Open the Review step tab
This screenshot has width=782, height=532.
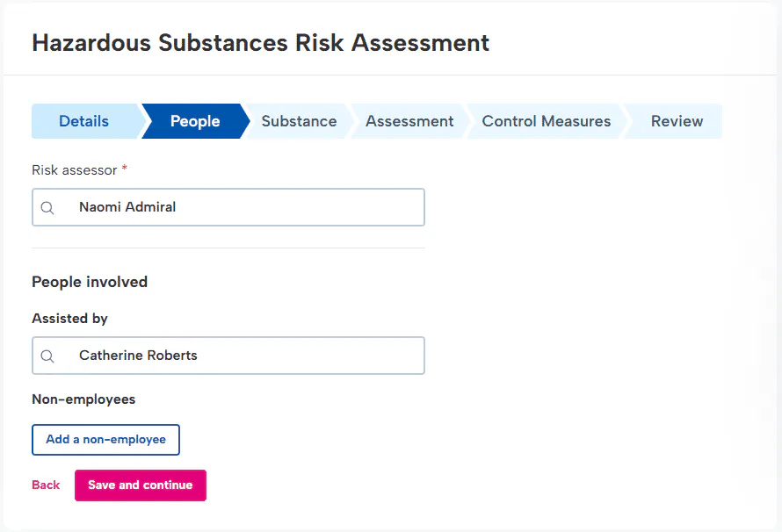677,121
